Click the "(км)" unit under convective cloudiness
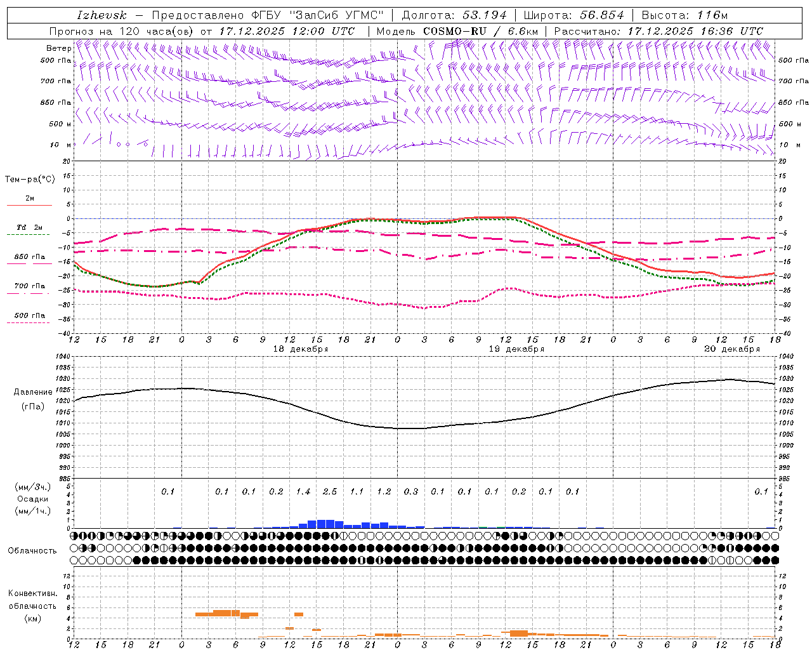This screenshot has width=812, height=650. pos(33,618)
